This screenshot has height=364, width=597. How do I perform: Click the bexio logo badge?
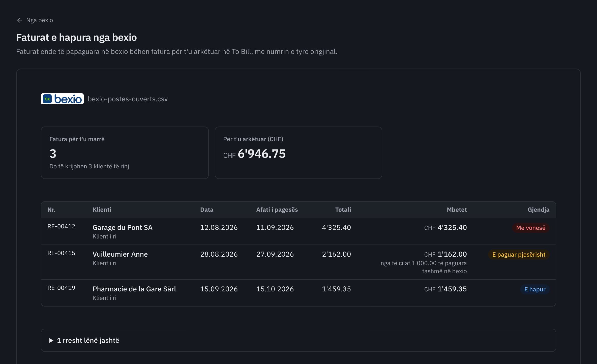[x=62, y=99]
